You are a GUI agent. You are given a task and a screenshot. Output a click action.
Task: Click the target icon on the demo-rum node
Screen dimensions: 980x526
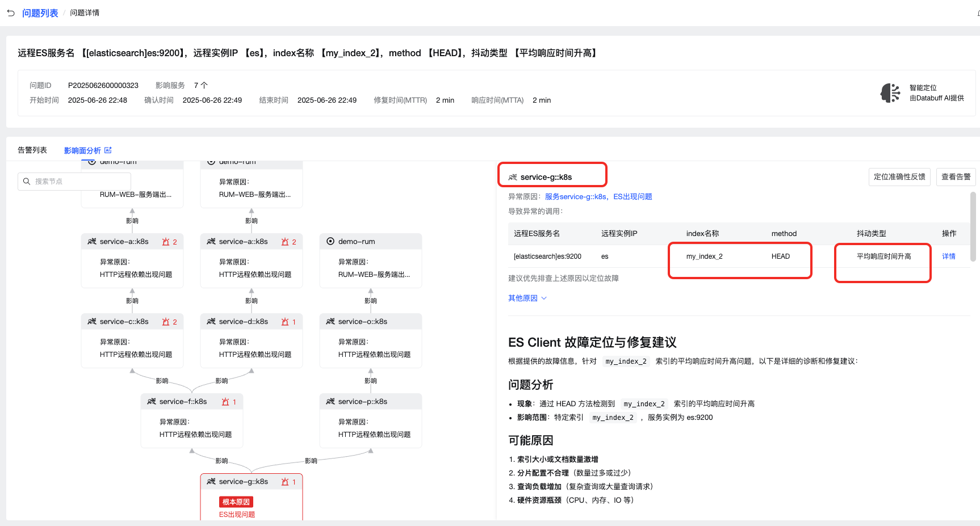330,242
